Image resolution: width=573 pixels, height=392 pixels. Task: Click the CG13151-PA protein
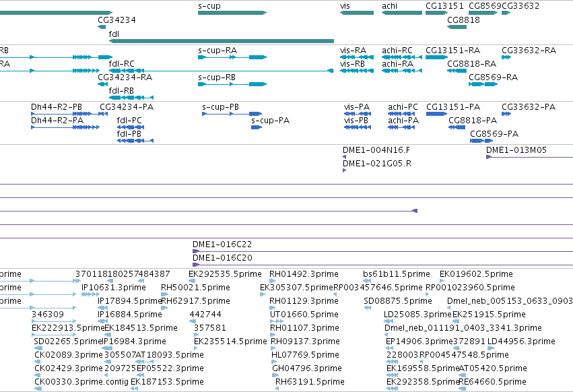437,114
